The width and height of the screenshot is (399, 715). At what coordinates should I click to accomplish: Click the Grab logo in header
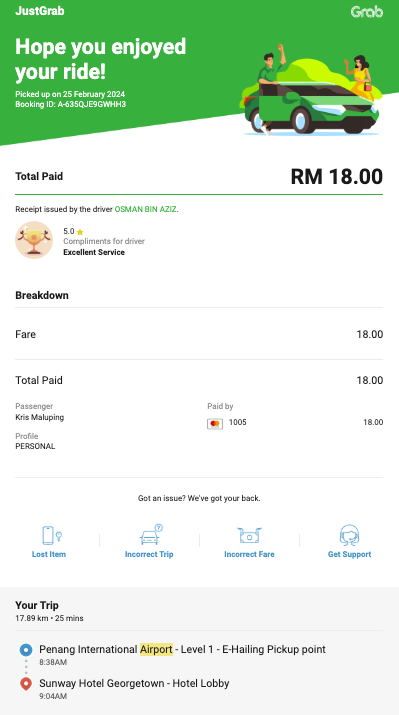[367, 11]
